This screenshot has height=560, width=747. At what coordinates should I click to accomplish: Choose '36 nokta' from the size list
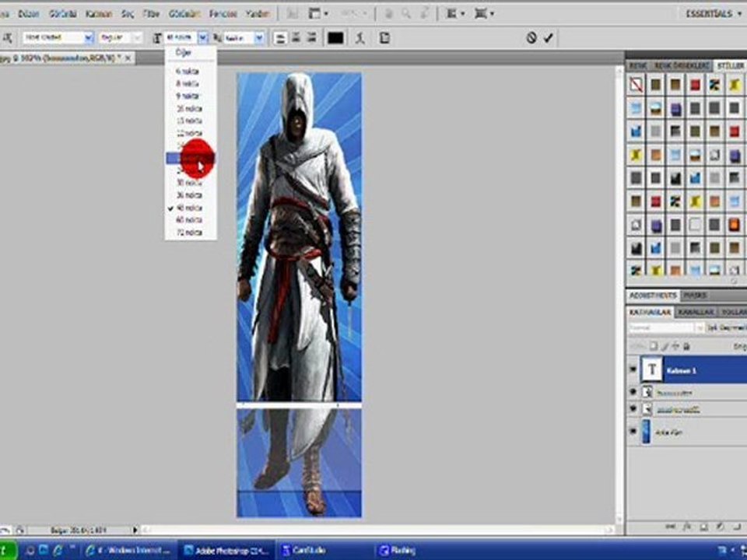coord(191,194)
